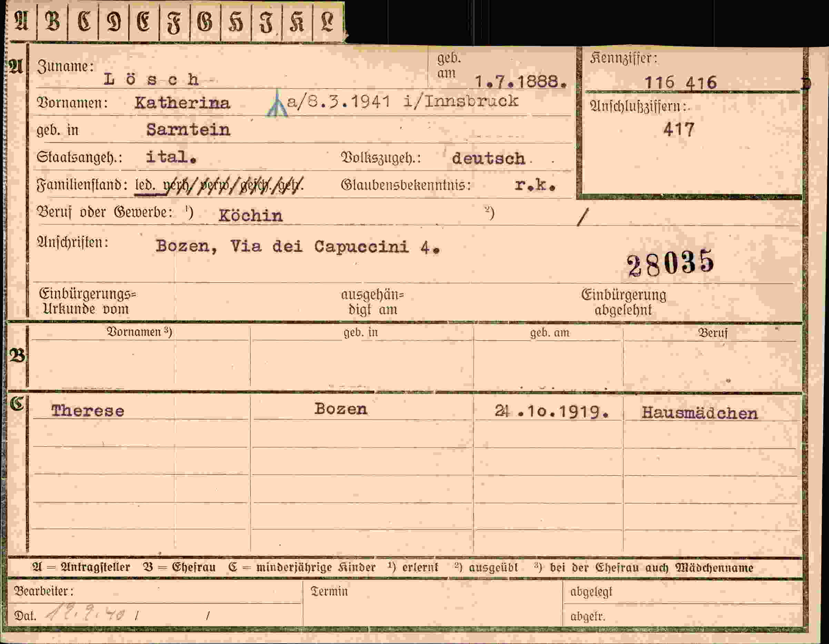Viewport: 829px width, 644px height.
Task: Select the label 'Vornamen:' in section A
Action: [72, 103]
